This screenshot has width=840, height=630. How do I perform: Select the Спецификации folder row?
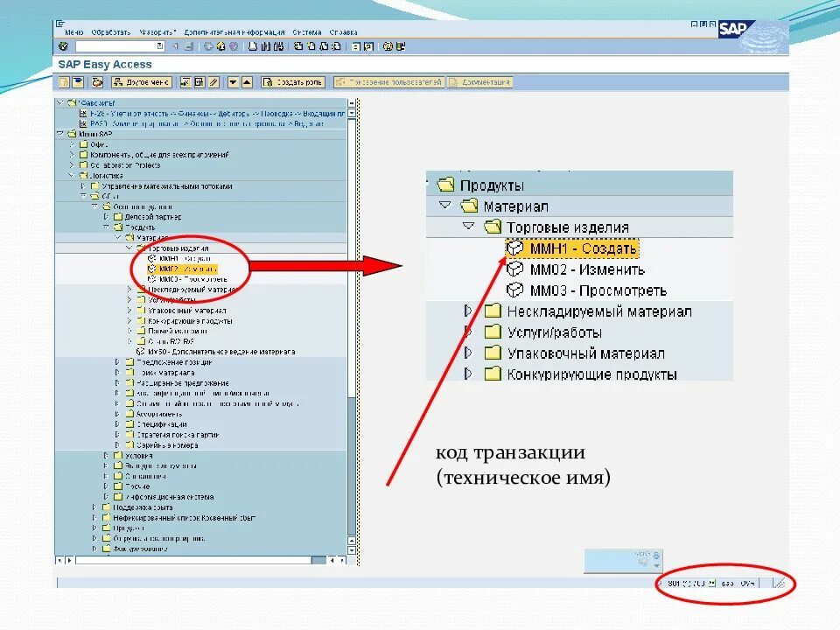(157, 424)
